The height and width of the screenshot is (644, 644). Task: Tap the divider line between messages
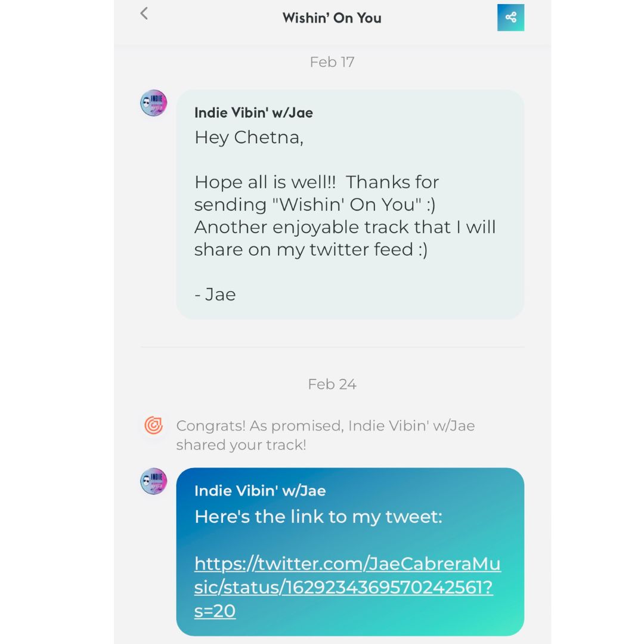[x=332, y=347]
